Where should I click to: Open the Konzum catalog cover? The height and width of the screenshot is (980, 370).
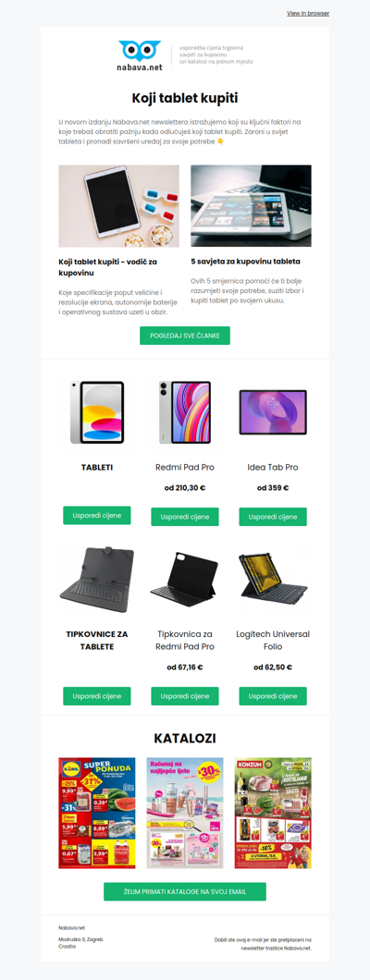273,813
